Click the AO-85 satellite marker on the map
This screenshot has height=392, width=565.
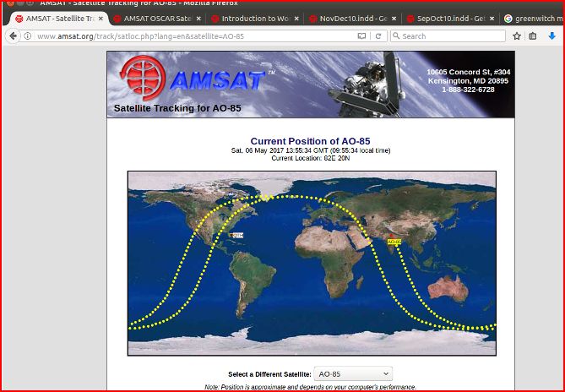394,242
